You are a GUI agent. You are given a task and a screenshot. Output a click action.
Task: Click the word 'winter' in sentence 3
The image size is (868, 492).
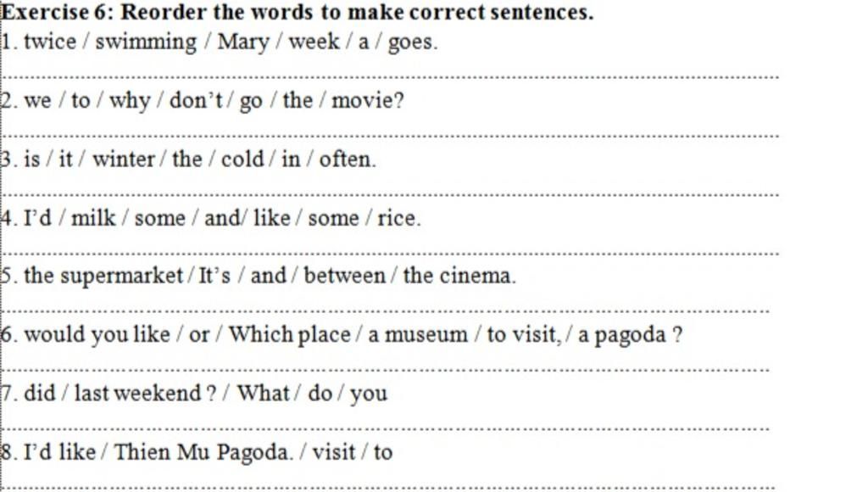(x=124, y=159)
